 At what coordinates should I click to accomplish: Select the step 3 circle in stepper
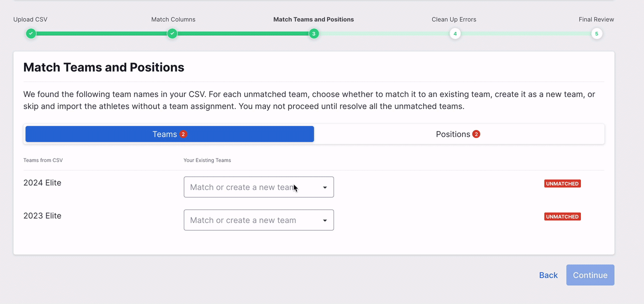coord(313,33)
